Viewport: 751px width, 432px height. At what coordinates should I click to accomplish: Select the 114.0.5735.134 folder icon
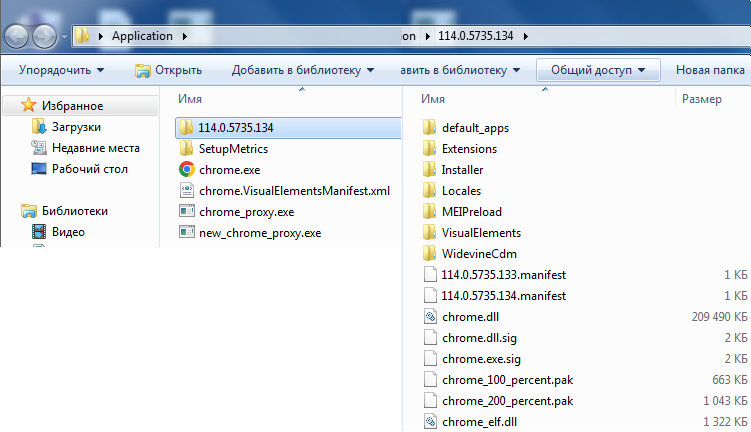tap(187, 127)
